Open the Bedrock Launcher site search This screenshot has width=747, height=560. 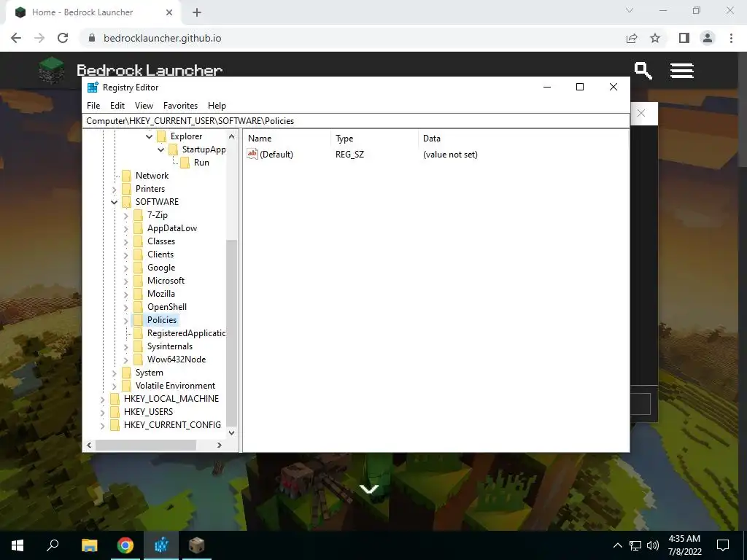pos(643,71)
